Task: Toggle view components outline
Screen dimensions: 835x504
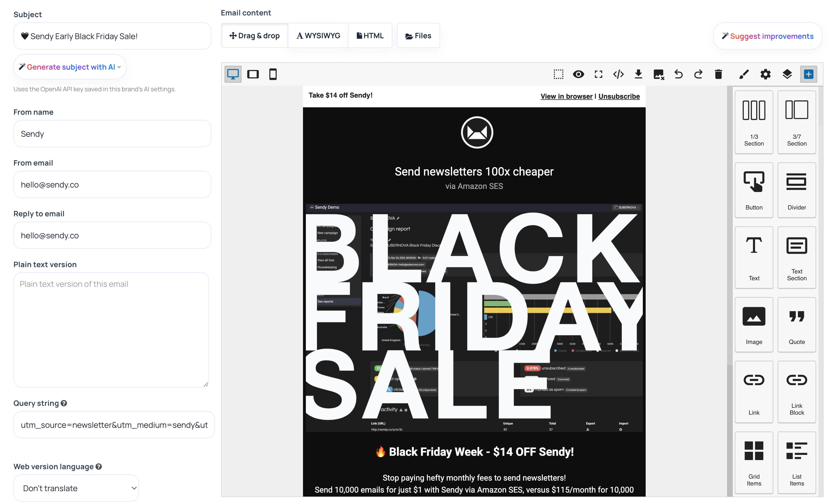Action: click(x=559, y=74)
